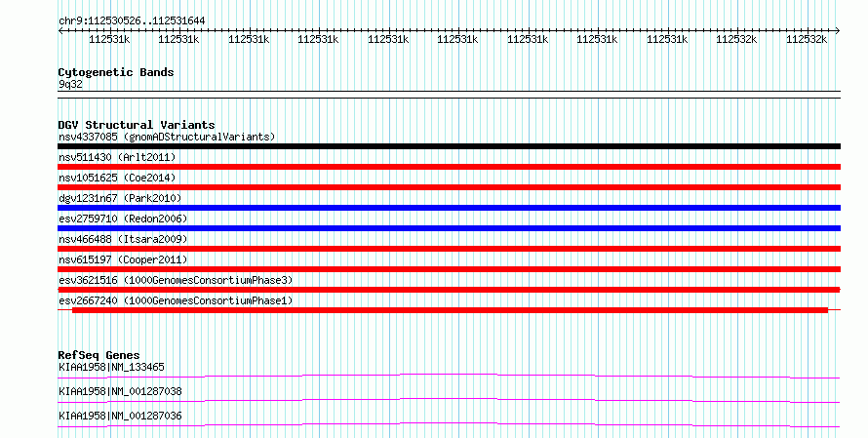868x438 pixels.
Task: Open the nsv4337085 gnomADStructuralVariants label
Action: [167, 137]
